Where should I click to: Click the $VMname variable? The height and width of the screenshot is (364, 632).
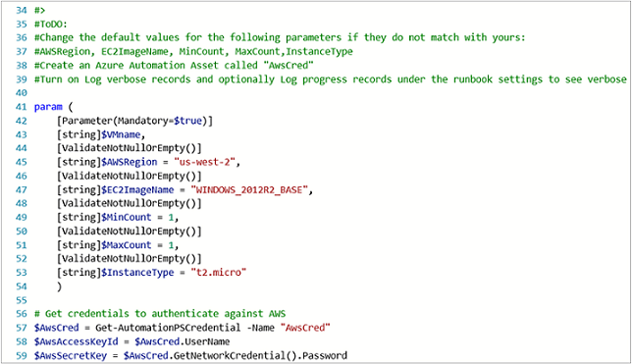pyautogui.click(x=121, y=134)
